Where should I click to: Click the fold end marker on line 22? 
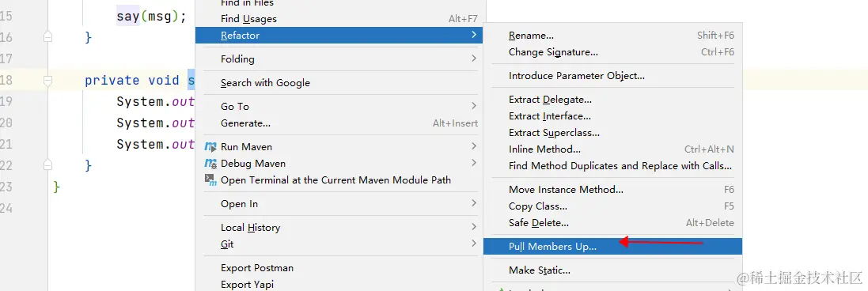(48, 164)
